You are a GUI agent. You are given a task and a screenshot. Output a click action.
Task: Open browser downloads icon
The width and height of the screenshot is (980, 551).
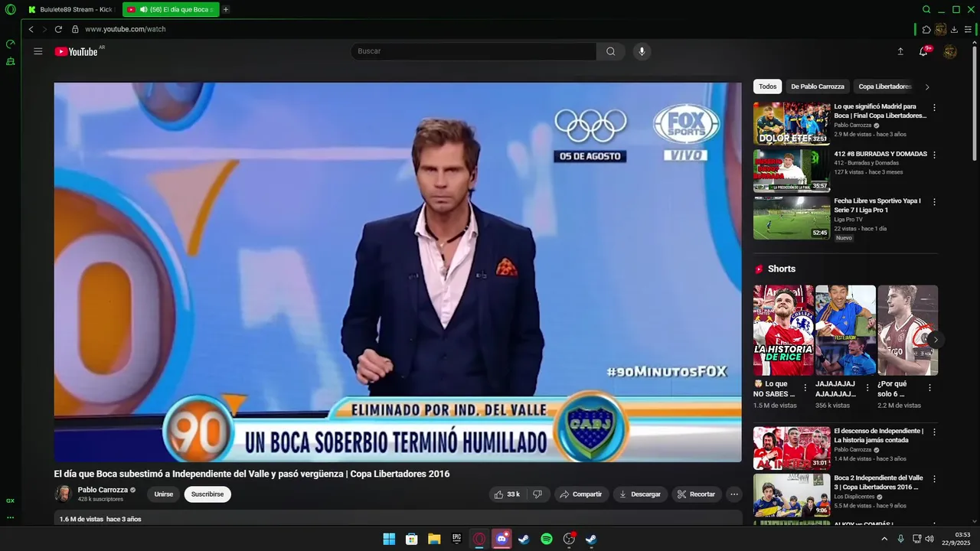(x=954, y=30)
